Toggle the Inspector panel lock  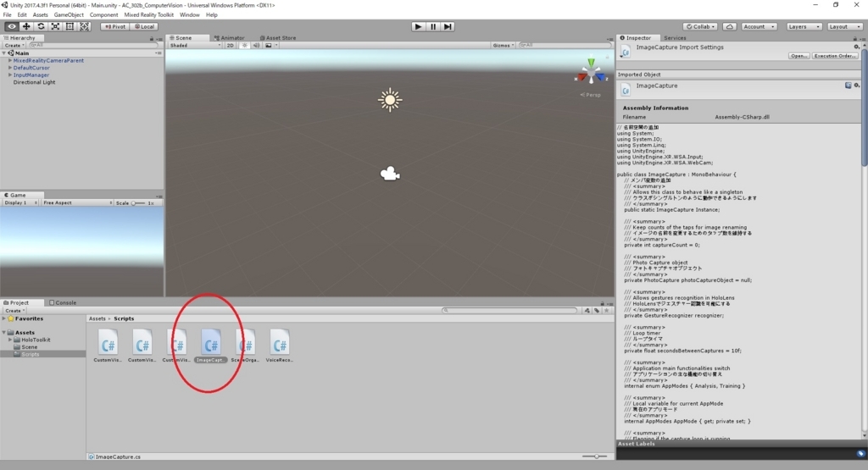pos(854,39)
